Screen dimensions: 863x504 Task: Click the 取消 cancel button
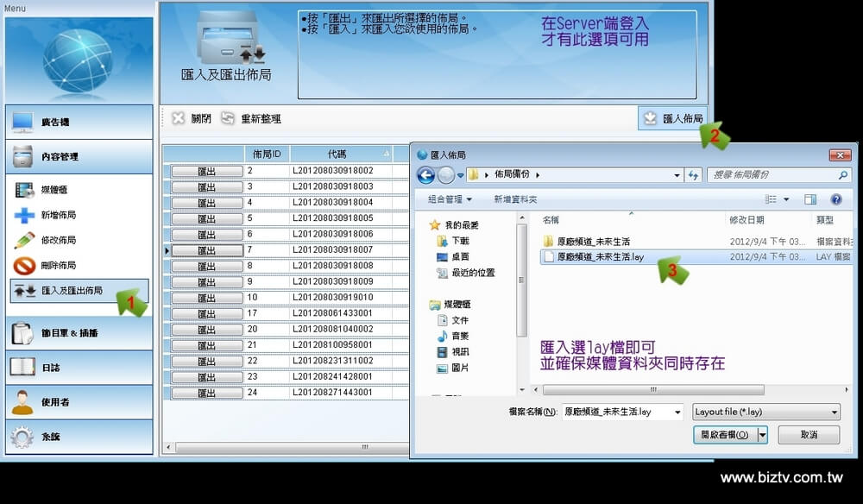point(808,435)
